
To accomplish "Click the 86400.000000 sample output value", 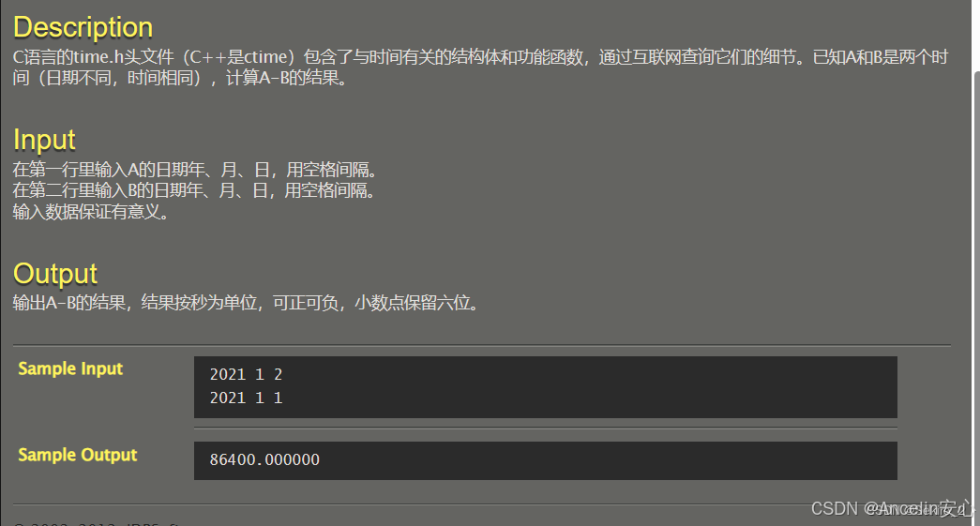I will point(264,459).
